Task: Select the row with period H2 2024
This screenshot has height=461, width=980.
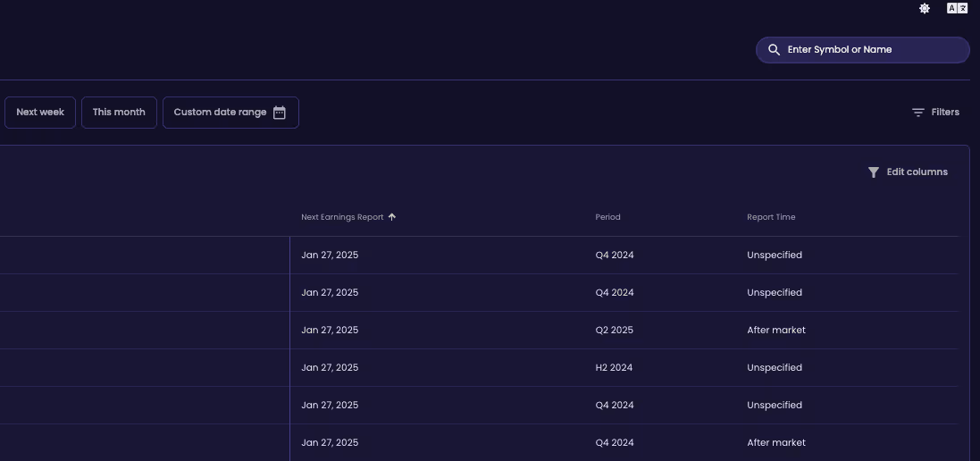Action: coord(479,367)
